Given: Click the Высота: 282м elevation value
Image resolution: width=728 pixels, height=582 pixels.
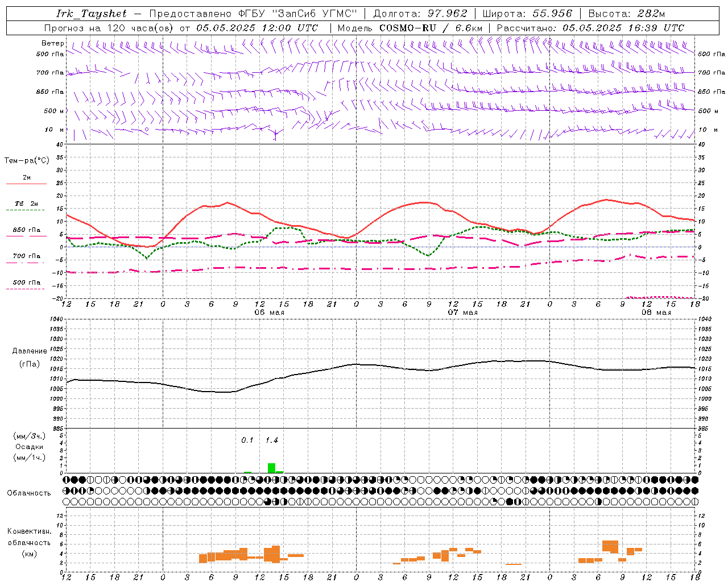Looking at the screenshot, I should [x=626, y=14].
